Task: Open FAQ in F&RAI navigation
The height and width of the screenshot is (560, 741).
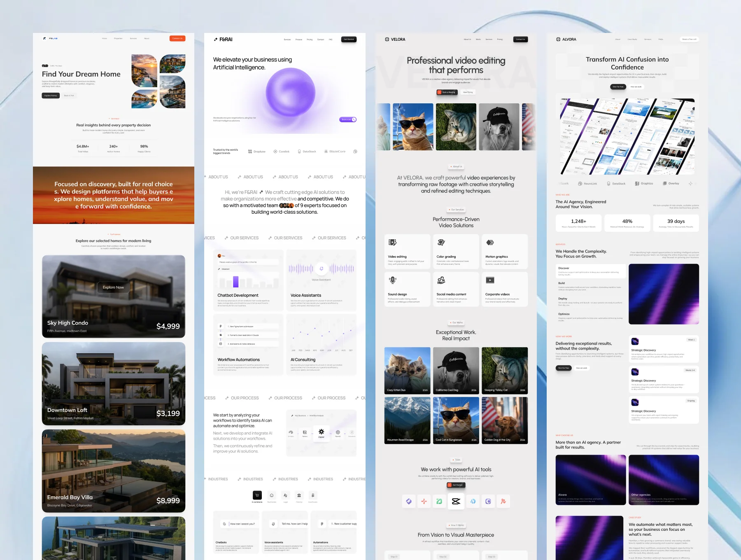Action: coord(331,40)
